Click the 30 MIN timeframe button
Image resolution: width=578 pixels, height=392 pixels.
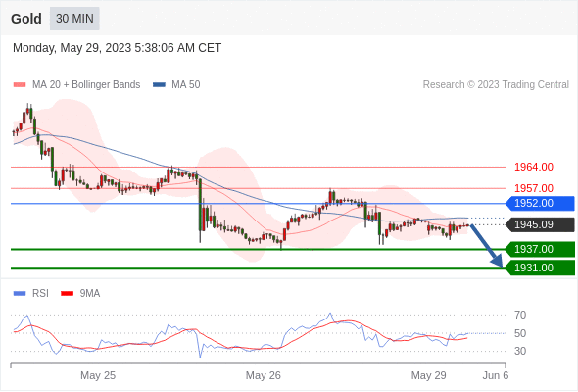click(x=74, y=19)
